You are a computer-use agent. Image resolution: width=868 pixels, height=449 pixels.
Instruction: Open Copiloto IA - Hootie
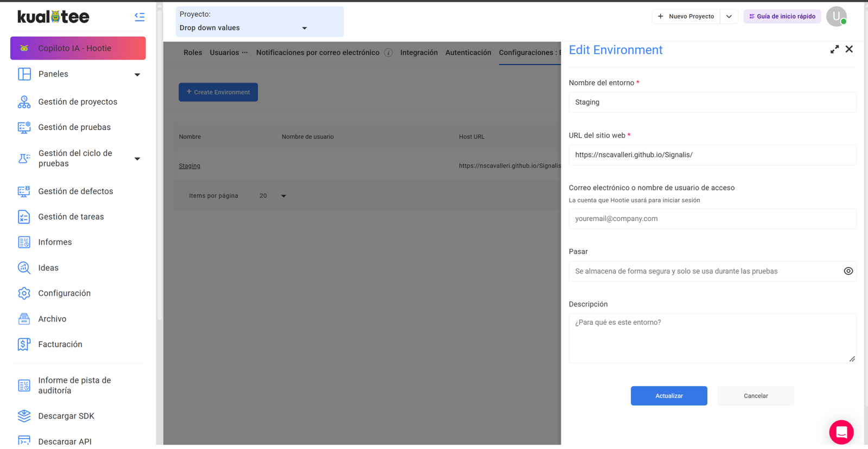(x=78, y=48)
